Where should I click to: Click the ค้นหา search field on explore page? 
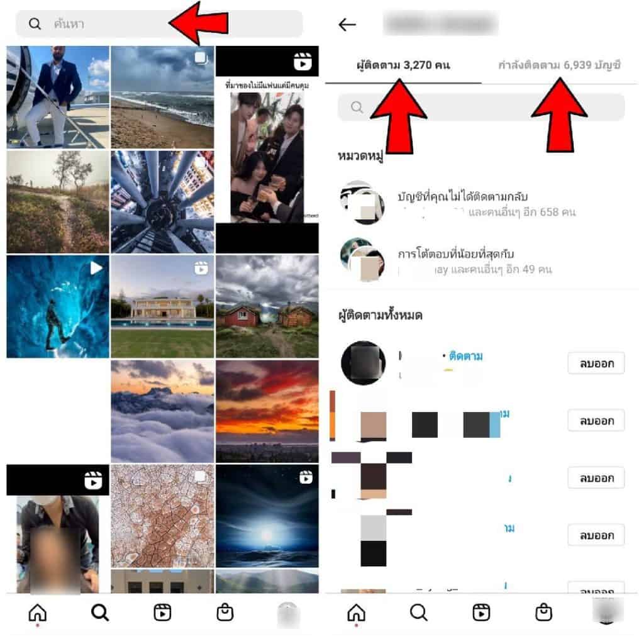click(x=159, y=24)
